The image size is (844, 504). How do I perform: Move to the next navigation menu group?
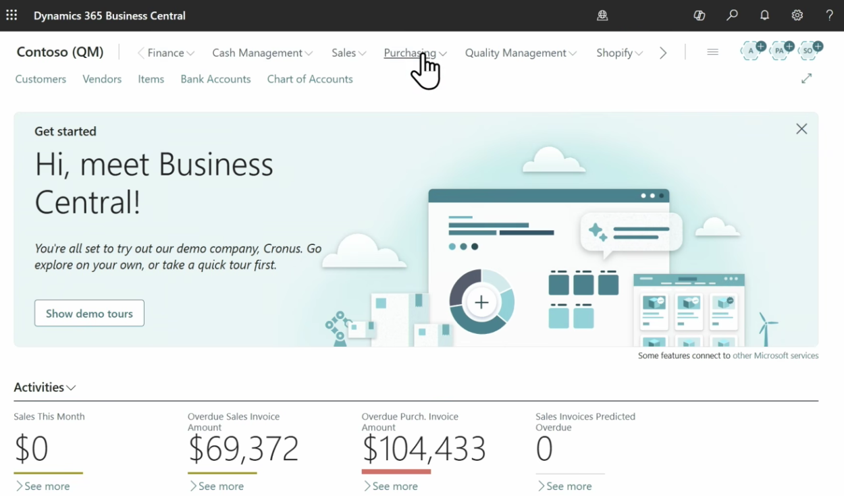pos(663,53)
